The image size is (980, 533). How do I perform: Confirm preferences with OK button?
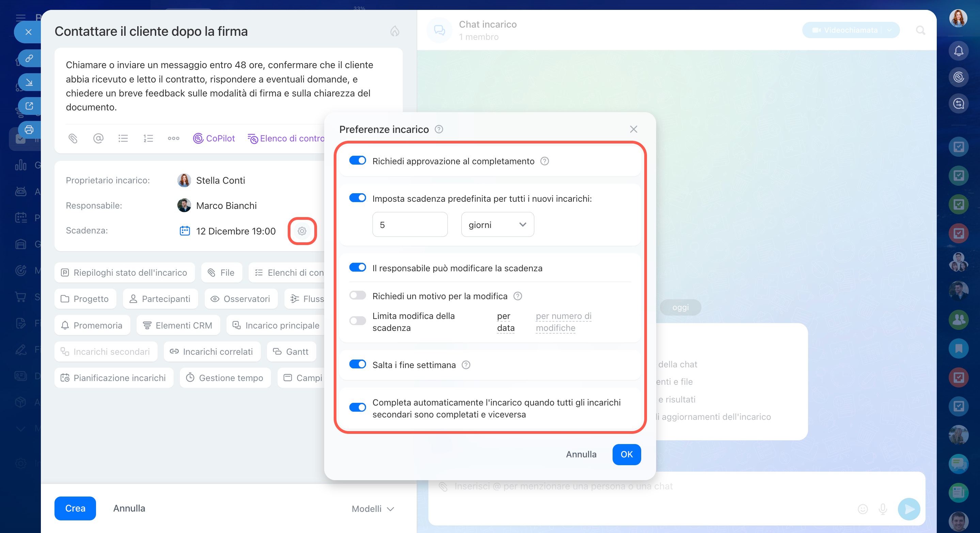click(626, 454)
